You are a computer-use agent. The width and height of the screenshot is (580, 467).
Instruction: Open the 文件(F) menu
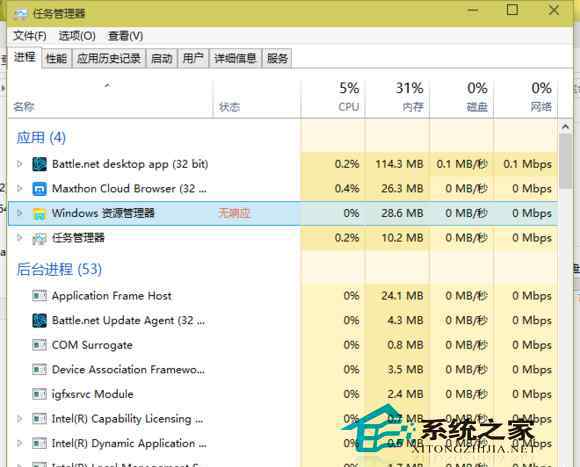pos(30,36)
